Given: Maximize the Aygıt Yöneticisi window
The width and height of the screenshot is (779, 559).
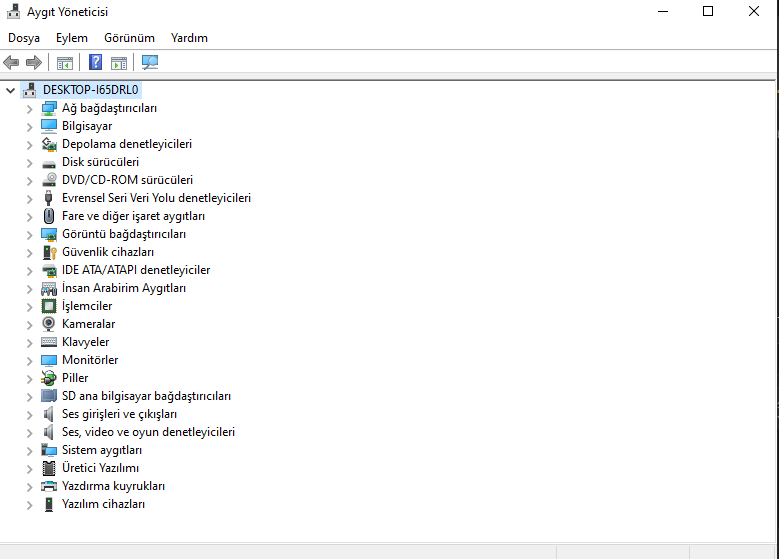Looking at the screenshot, I should coord(708,11).
